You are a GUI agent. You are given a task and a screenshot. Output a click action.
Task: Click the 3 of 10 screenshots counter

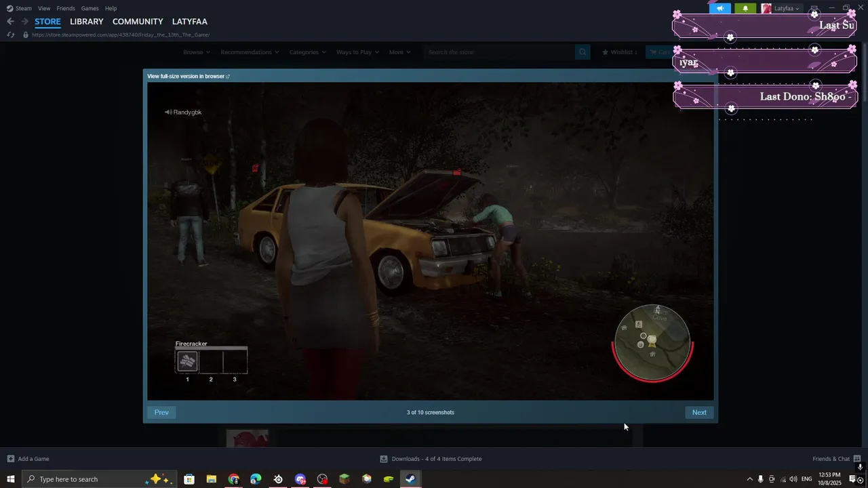click(431, 412)
